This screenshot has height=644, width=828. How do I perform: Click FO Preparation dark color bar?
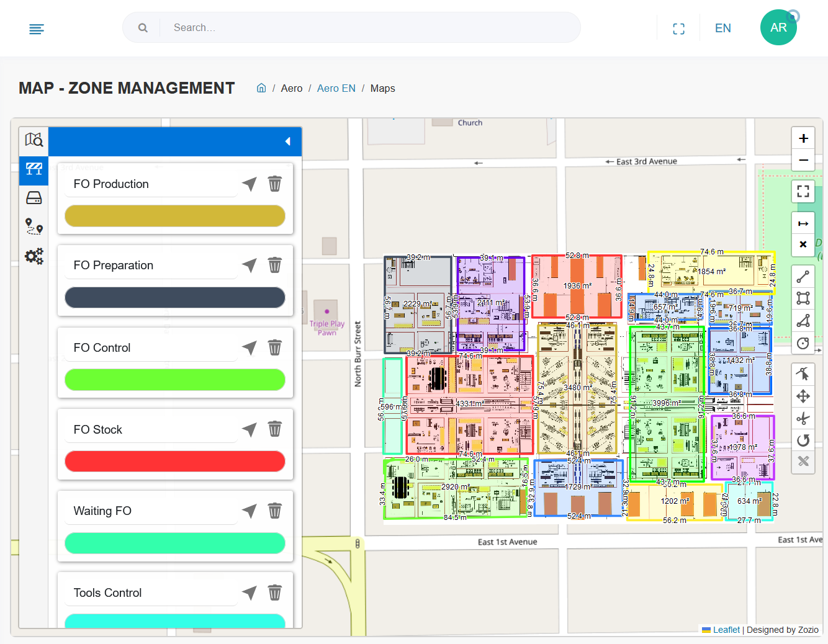pos(175,298)
